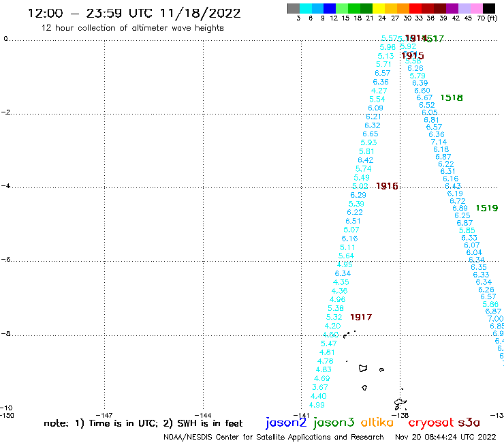Click the wave height value '5.32'

334,317
